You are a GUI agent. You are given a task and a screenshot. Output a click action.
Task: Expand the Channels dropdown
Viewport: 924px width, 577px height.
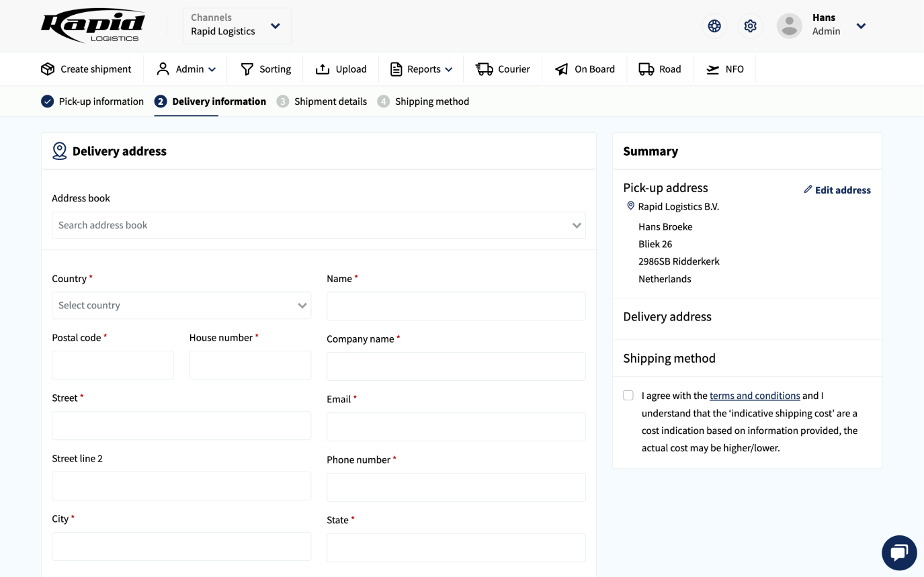(237, 26)
